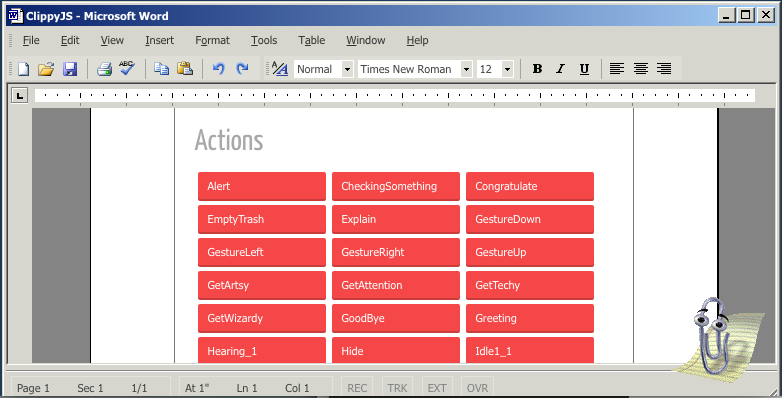Maximize the ClippyJS Word window

[x=746, y=15]
